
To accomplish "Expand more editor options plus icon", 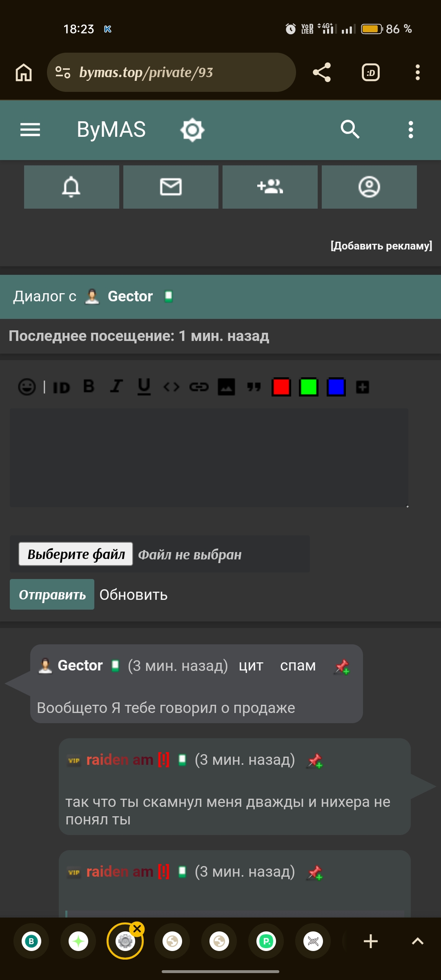I will tap(363, 387).
